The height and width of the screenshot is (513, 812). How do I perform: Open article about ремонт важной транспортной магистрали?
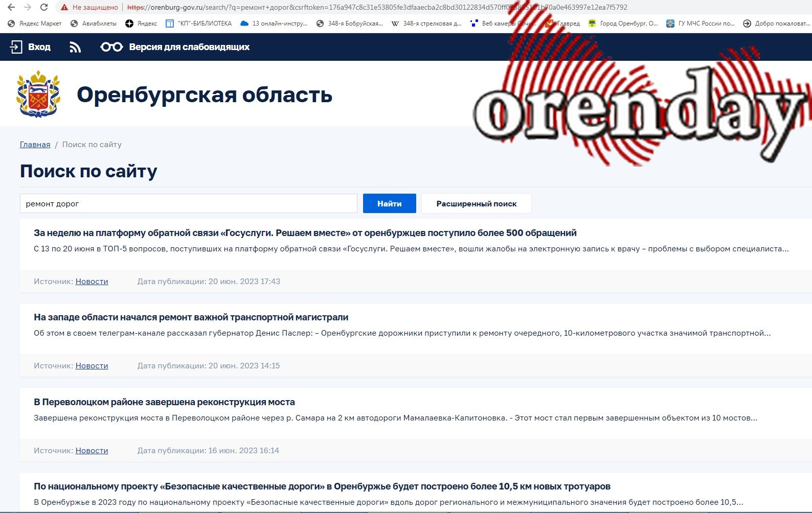point(191,317)
